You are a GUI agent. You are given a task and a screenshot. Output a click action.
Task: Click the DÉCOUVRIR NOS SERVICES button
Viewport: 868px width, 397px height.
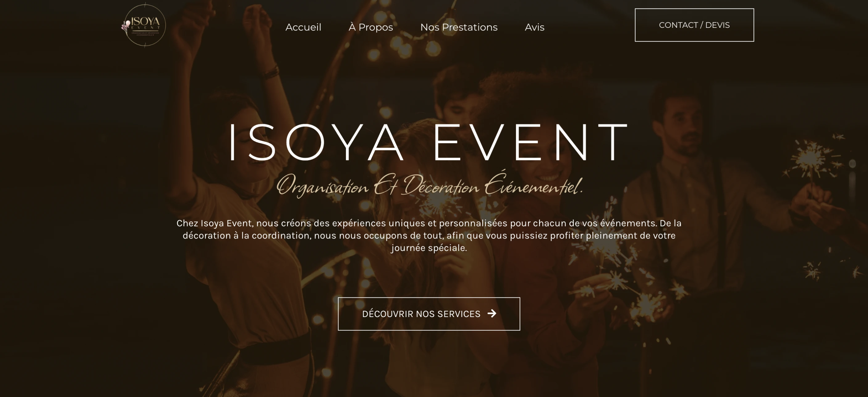[429, 314]
